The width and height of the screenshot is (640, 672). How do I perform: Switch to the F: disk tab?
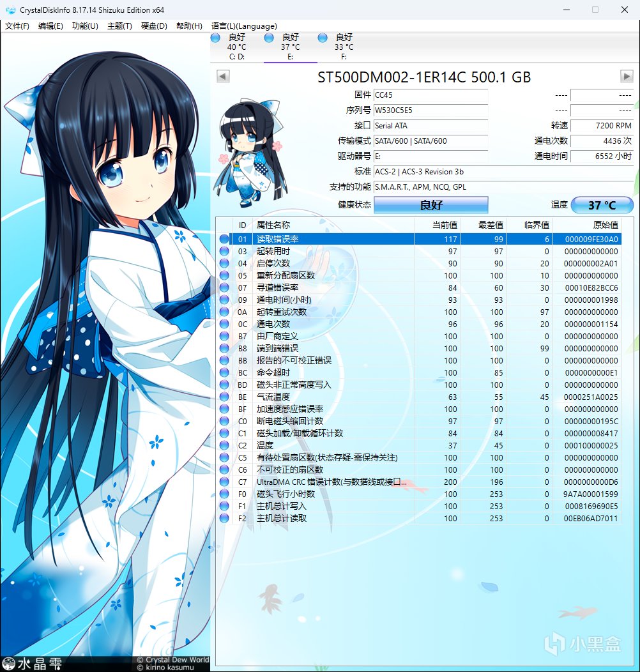[344, 47]
